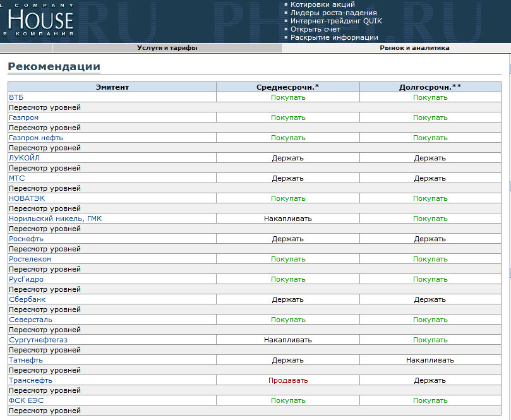Open the Сургутнефтегаз issuer link
The width and height of the screenshot is (511, 420).
[38, 340]
